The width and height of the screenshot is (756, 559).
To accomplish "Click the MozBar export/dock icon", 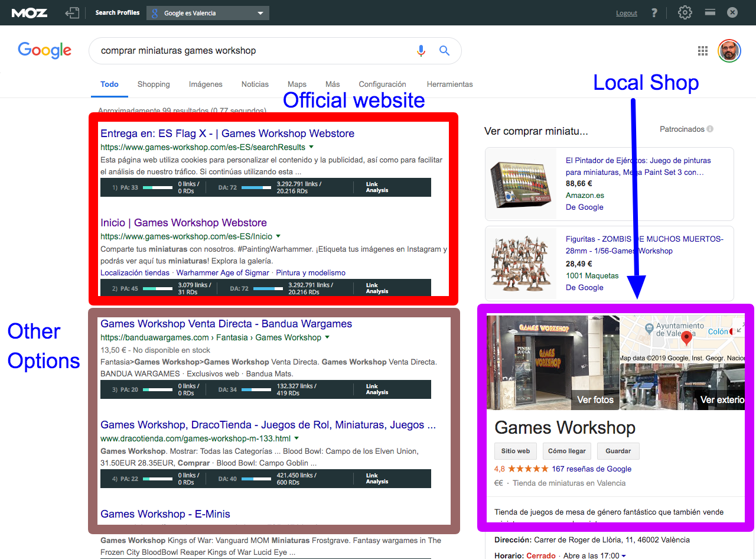I will [x=72, y=12].
